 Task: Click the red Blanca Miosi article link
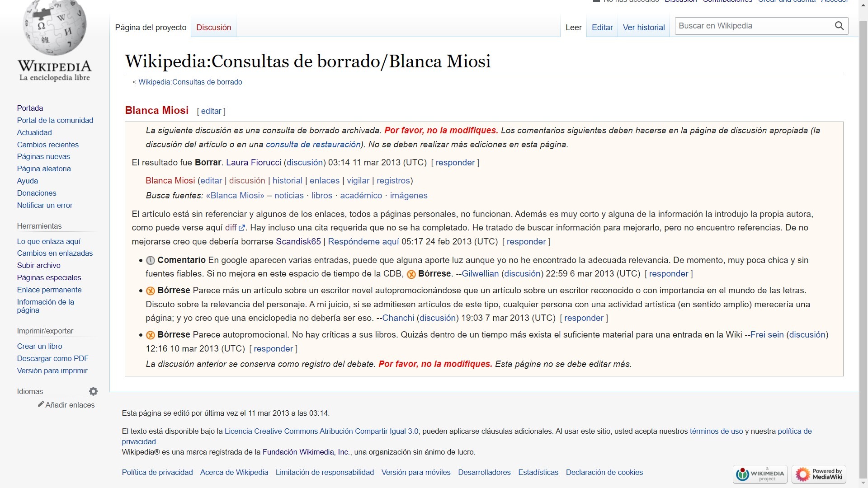point(170,181)
